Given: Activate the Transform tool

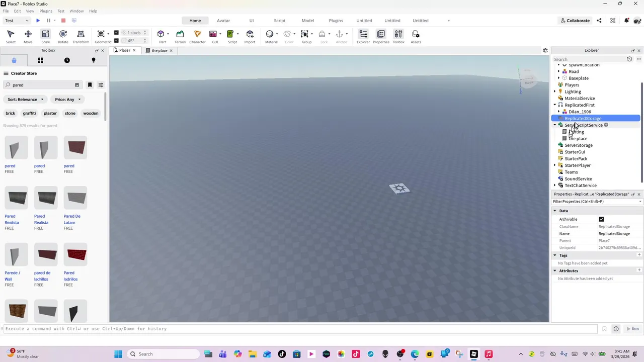Looking at the screenshot, I should pos(80,36).
